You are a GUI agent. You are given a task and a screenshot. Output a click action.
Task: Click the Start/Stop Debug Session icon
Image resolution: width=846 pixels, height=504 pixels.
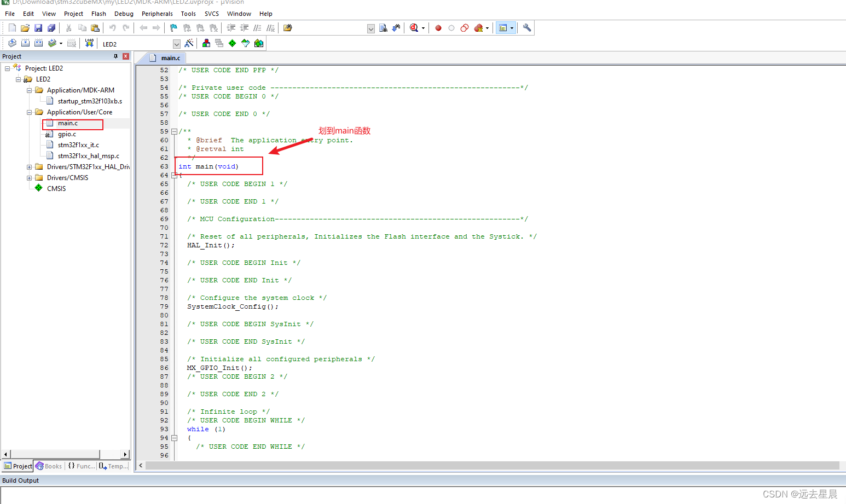click(414, 28)
